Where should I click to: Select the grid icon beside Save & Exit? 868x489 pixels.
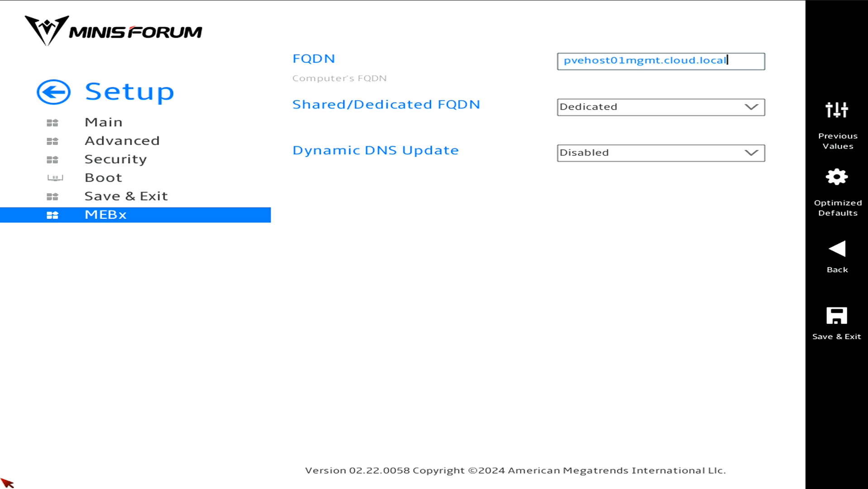click(53, 197)
